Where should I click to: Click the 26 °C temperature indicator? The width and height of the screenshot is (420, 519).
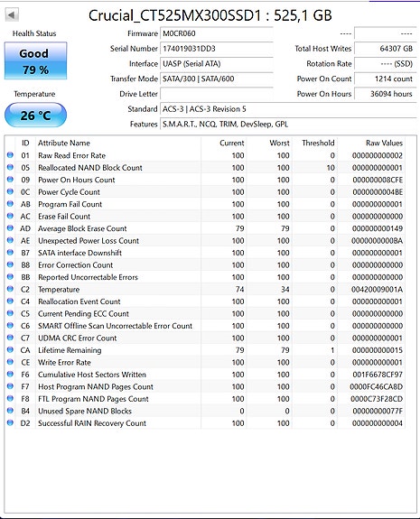click(x=35, y=116)
